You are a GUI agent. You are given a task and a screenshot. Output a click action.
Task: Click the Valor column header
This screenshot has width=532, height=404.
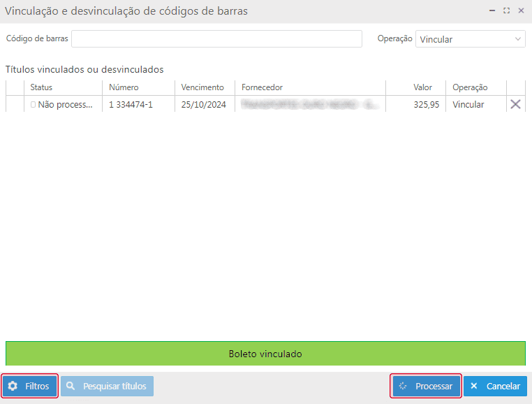pos(422,87)
